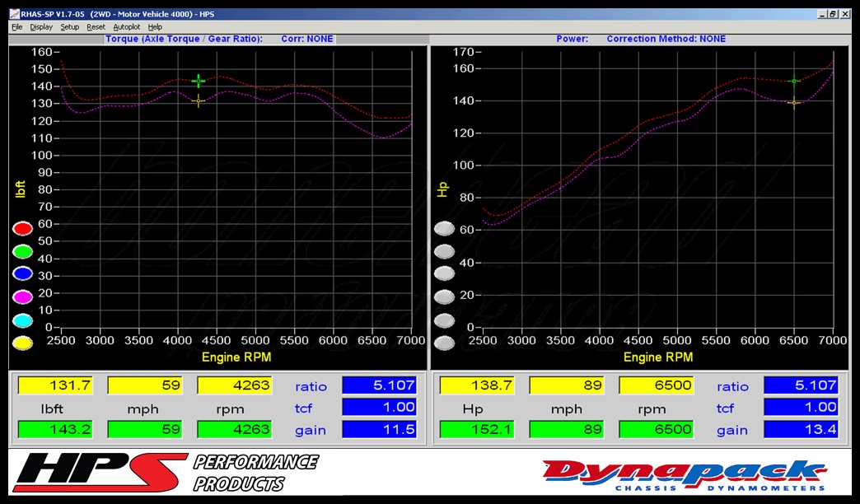860x504 pixels.
Task: Toggle the blue trace button on torque graph
Action: click(x=22, y=273)
